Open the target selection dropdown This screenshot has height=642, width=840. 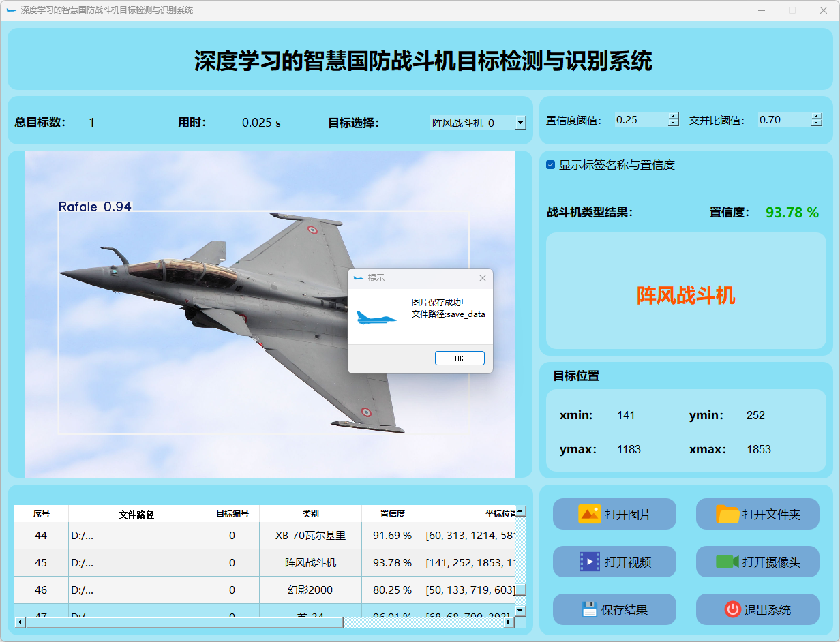[520, 123]
